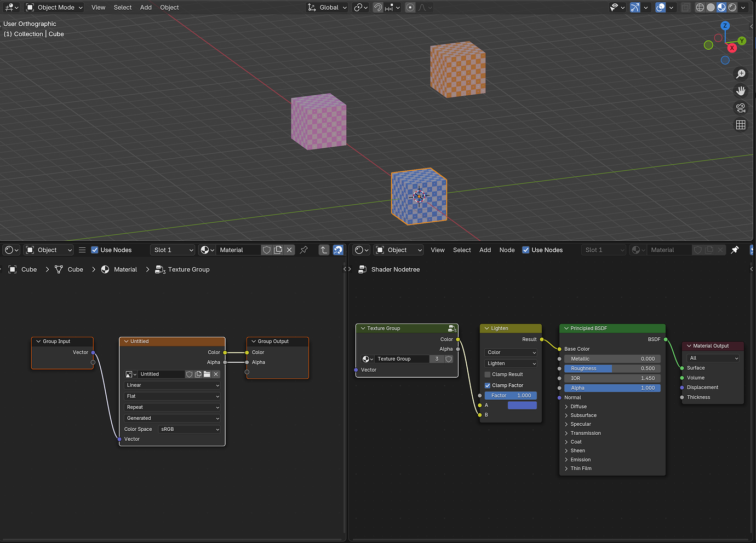Open the Linear interpolation dropdown
The width and height of the screenshot is (756, 543).
click(173, 385)
